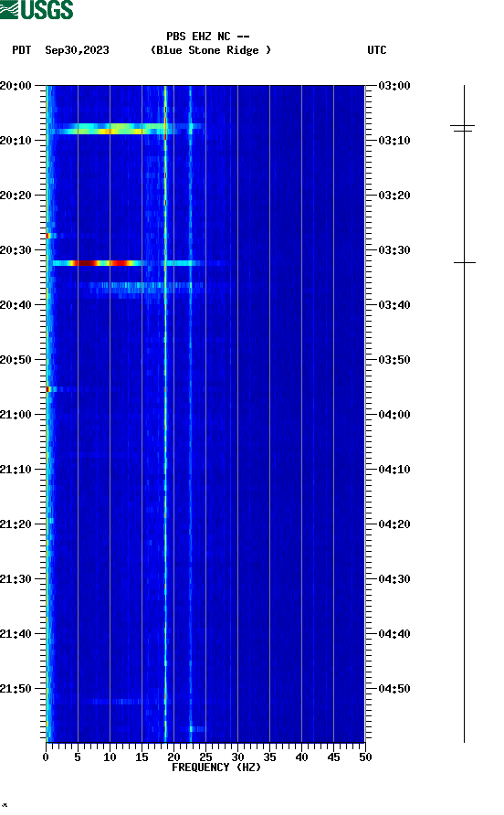Click the red low-frequency spot near 20:27
The image size is (504, 815).
(x=47, y=236)
